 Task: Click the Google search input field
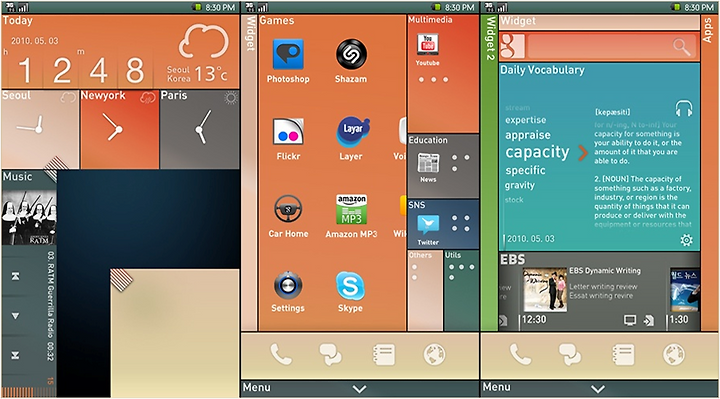click(x=612, y=47)
